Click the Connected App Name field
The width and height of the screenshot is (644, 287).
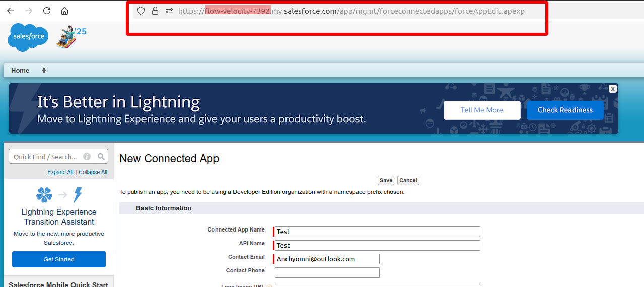(x=377, y=232)
